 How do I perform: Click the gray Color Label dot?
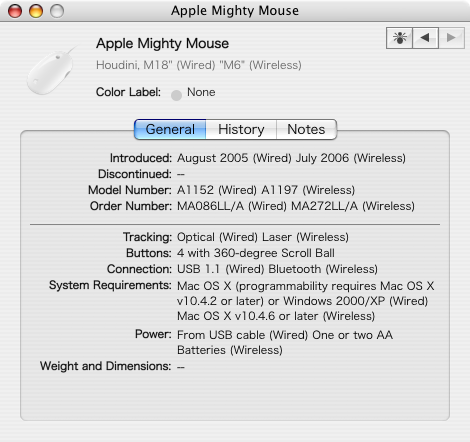point(176,95)
